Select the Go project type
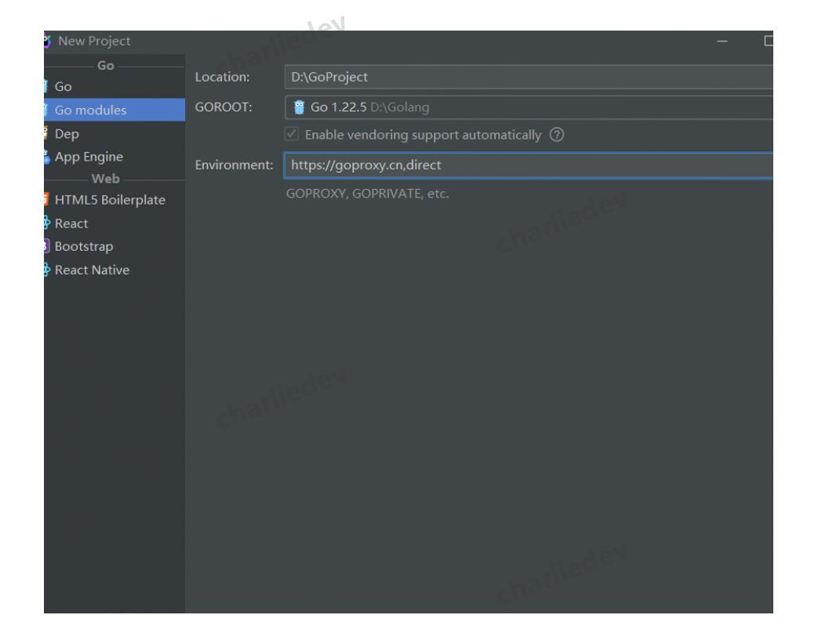This screenshot has width=818, height=644. pyautogui.click(x=115, y=86)
